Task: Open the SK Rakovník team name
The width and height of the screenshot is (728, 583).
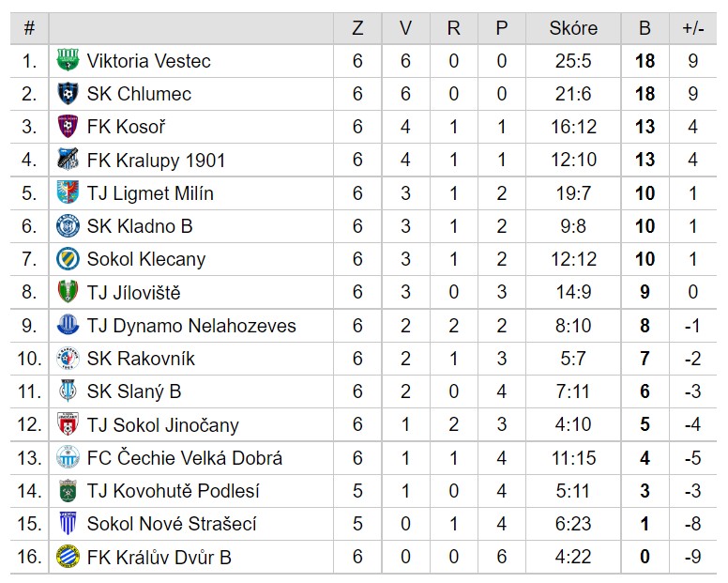Action: click(141, 359)
